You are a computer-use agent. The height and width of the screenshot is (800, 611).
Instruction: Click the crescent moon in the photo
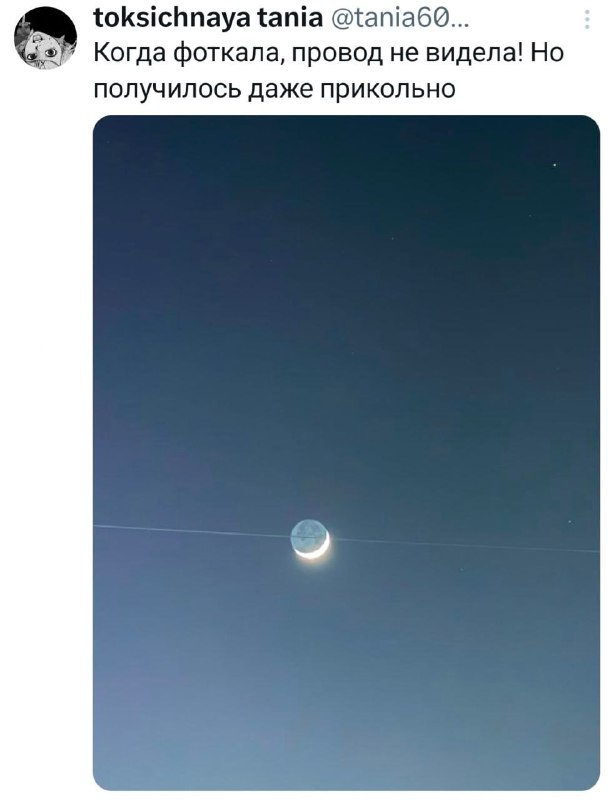coord(311,539)
